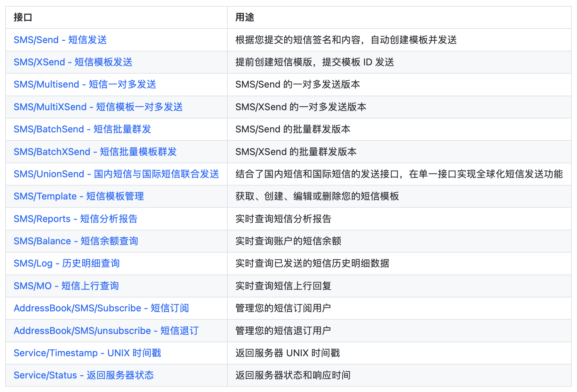Open the SMS/MultiXSend 短信模板一对多发送 link
This screenshot has width=577, height=392.
(x=98, y=107)
